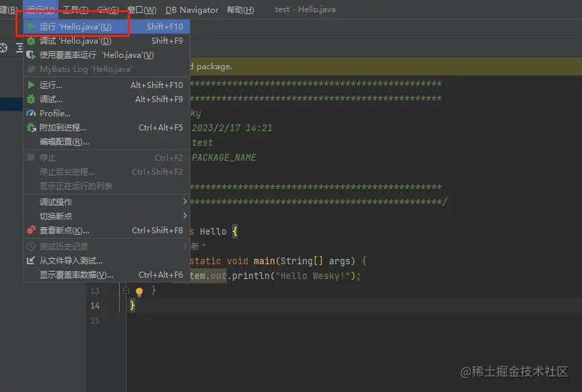Click the crosshair locate icon in project toolbar

click(x=3, y=48)
